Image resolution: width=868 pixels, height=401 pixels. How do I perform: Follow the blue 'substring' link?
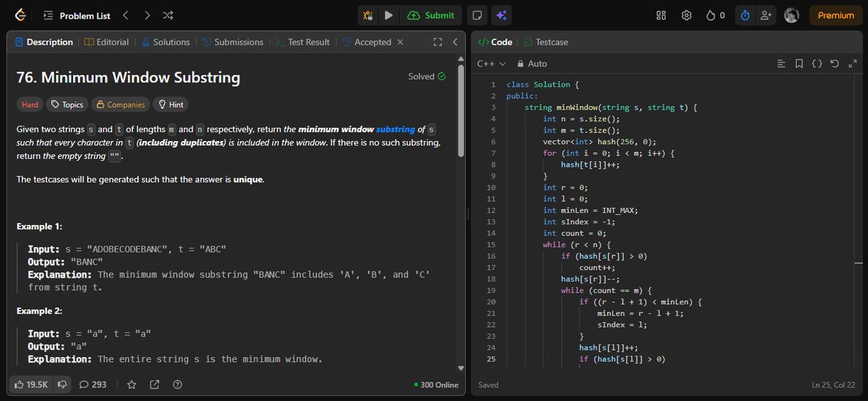click(x=396, y=129)
